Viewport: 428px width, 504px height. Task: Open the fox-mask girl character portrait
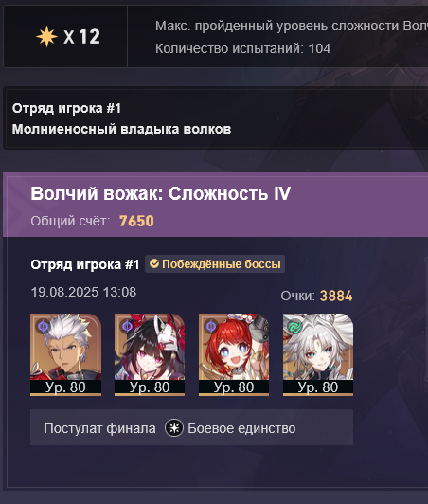150,354
